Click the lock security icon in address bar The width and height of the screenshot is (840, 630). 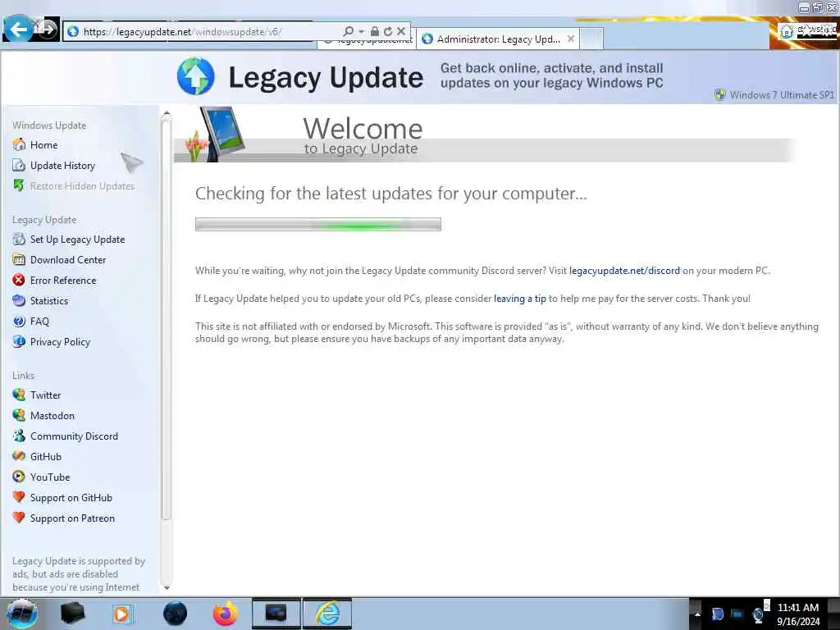point(375,32)
